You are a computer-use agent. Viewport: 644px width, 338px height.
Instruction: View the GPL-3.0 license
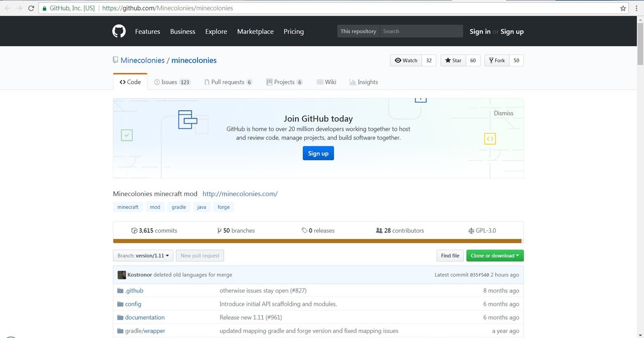click(482, 230)
